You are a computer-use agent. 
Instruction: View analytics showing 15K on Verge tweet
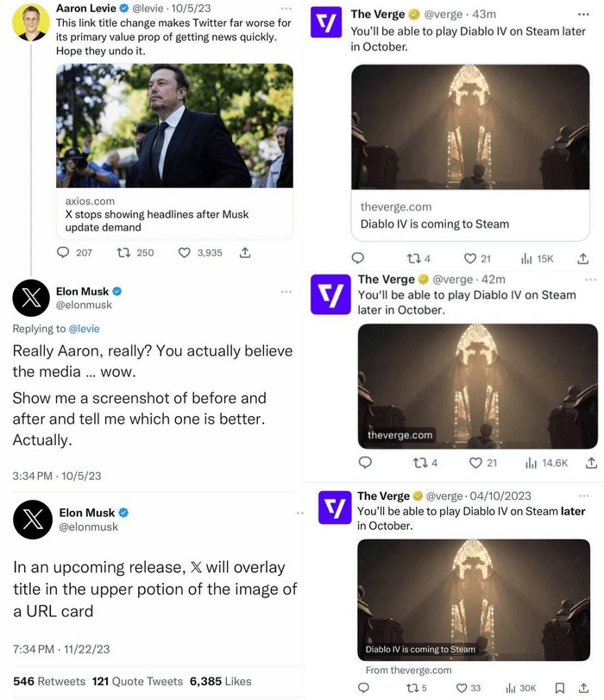pos(526,258)
